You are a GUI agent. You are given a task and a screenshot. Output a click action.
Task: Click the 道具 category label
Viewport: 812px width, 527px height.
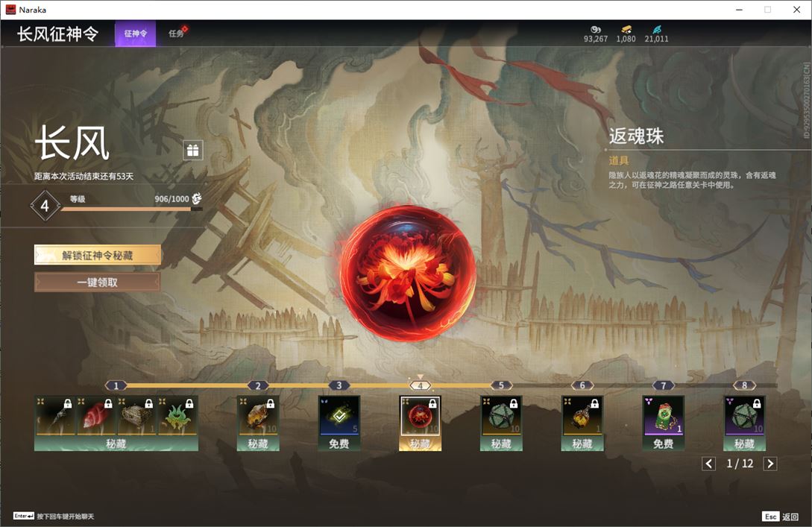pos(618,160)
